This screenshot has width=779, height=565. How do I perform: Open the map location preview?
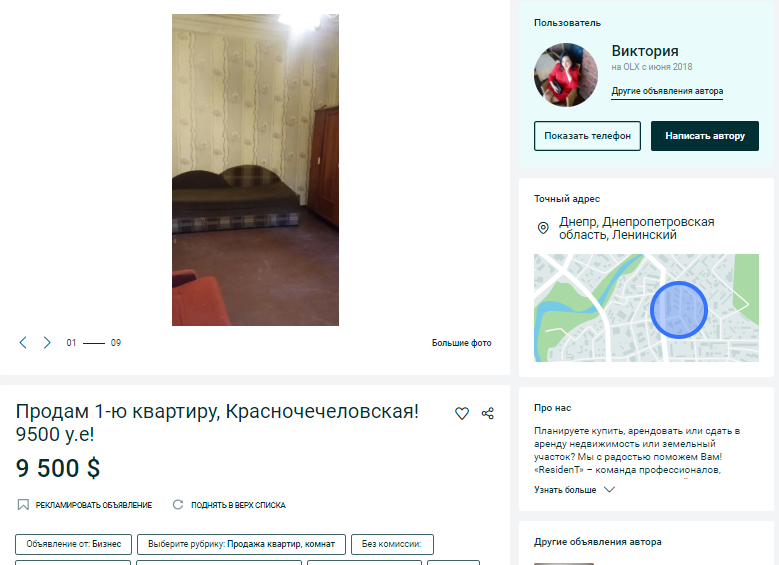coord(646,308)
